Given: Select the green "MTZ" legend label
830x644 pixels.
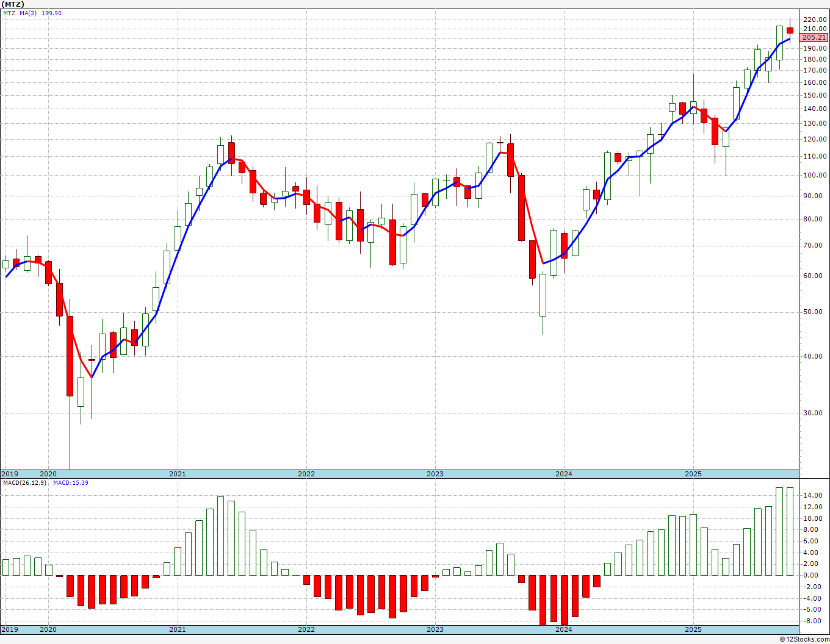Looking at the screenshot, I should [x=9, y=13].
